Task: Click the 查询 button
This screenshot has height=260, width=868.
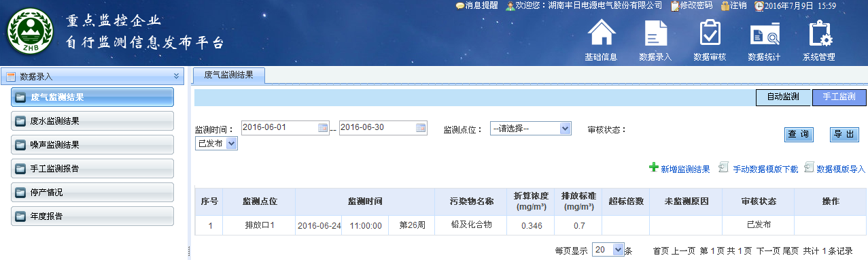Action: coord(799,135)
